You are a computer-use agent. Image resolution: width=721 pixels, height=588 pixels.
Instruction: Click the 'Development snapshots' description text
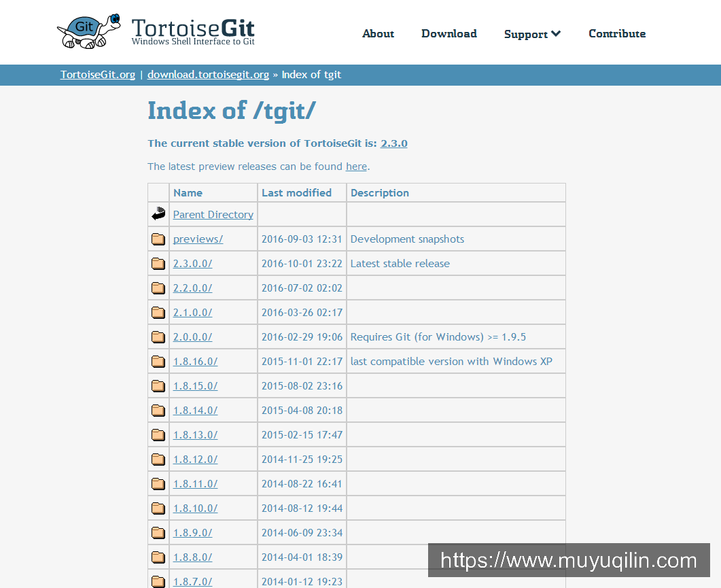[x=407, y=239]
